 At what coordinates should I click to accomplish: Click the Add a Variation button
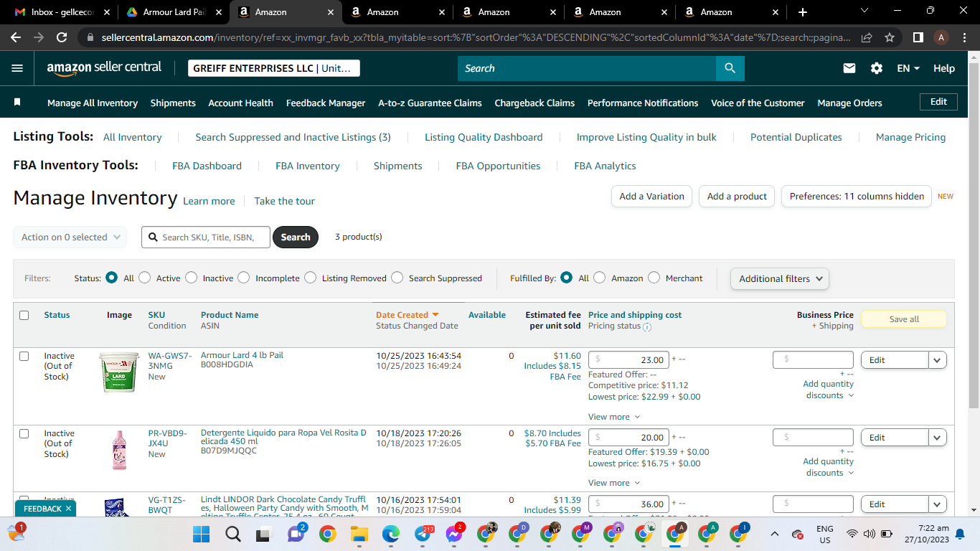pyautogui.click(x=651, y=196)
